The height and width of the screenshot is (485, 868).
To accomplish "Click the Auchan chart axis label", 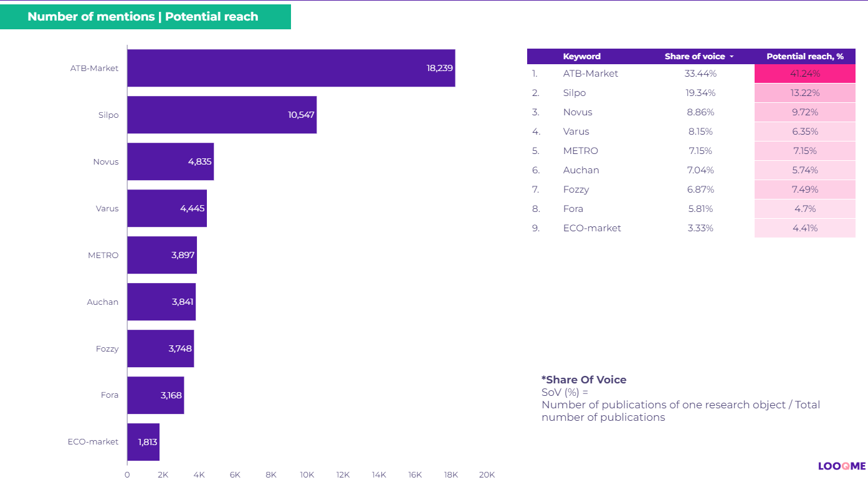I will point(103,302).
